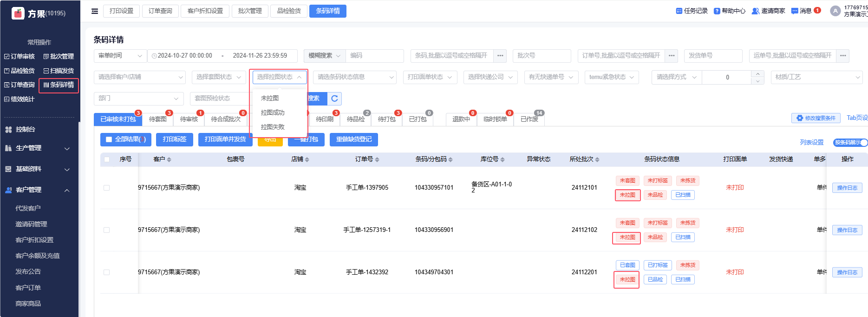
Task: Click the user avatar icon
Action: tap(835, 11)
